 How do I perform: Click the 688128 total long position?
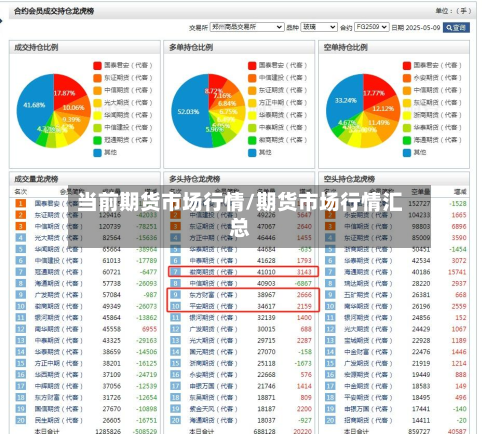pyautogui.click(x=264, y=431)
